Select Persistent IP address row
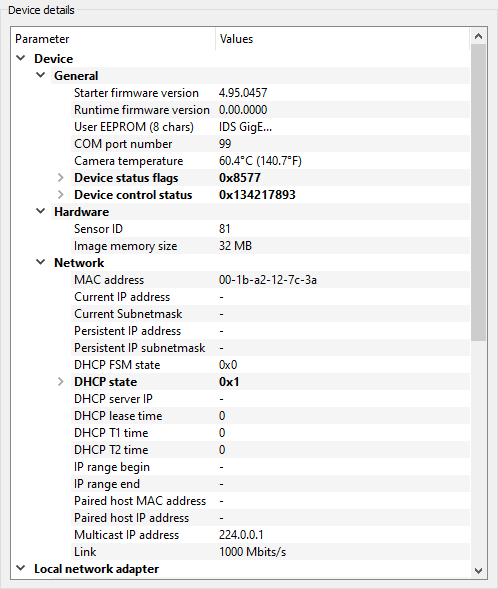The width and height of the screenshot is (498, 589). [270, 331]
